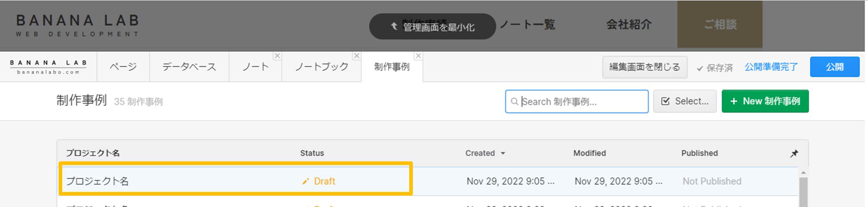
Task: Click the 公開準備完了 link
Action: click(x=771, y=67)
